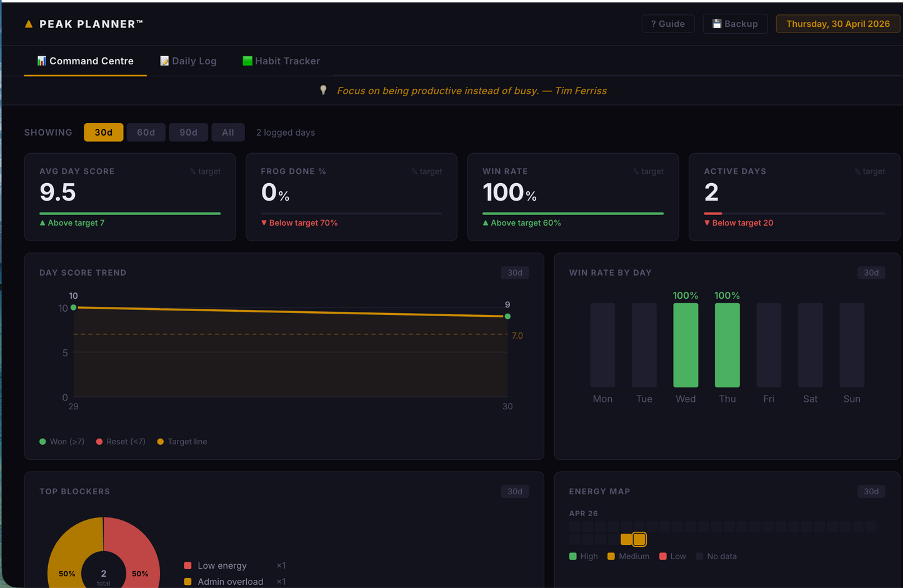Screen dimensions: 903x588
Task: Click the date Thursday, 30 April 2026
Action: click(837, 24)
